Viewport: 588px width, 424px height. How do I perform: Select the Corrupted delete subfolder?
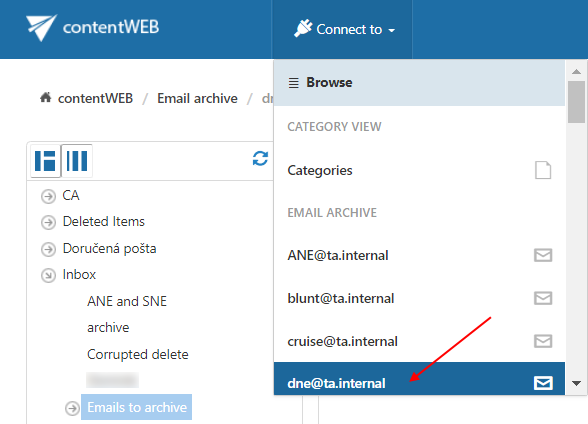click(x=138, y=354)
